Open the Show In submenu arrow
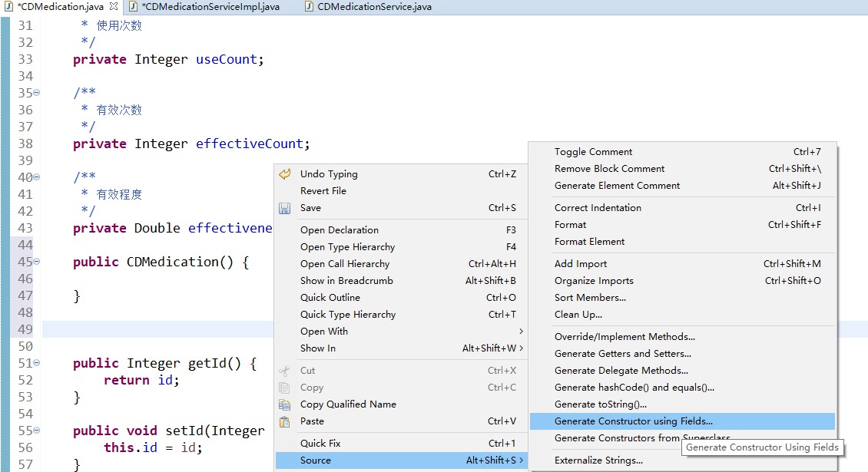The width and height of the screenshot is (868, 472). (x=522, y=348)
